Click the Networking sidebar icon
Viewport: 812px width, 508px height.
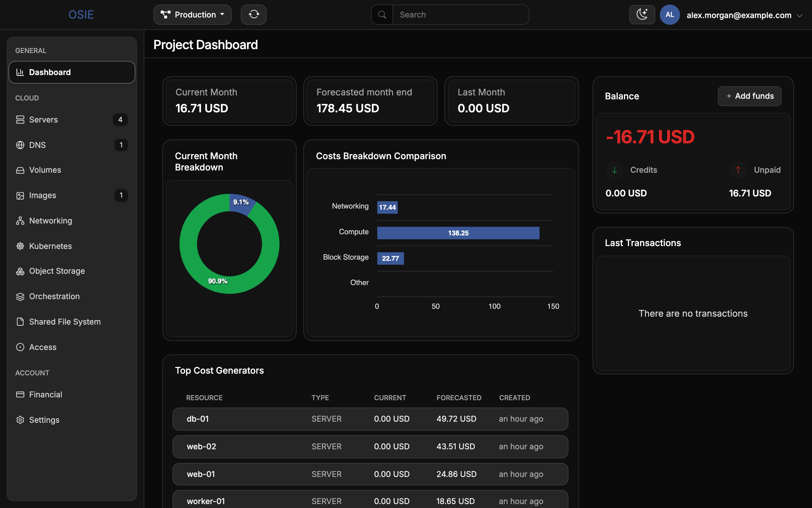[x=20, y=221]
